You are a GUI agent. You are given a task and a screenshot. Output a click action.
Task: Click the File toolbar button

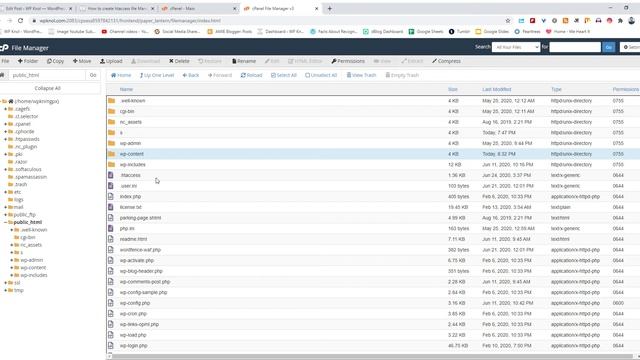click(5, 61)
